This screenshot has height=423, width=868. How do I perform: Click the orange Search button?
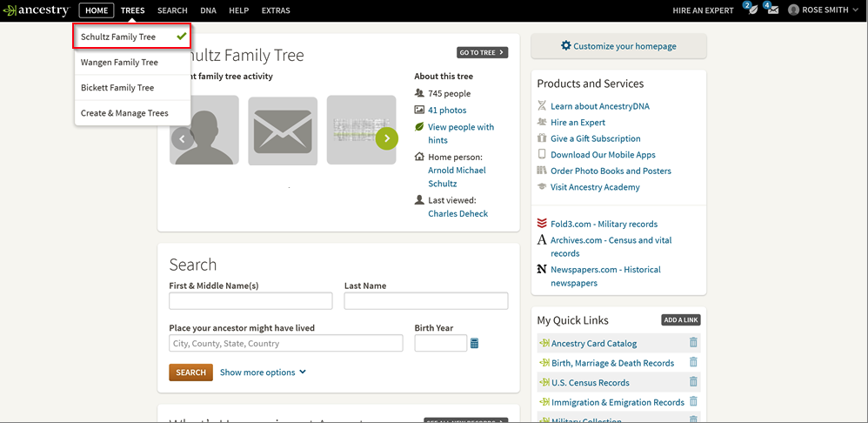point(190,373)
